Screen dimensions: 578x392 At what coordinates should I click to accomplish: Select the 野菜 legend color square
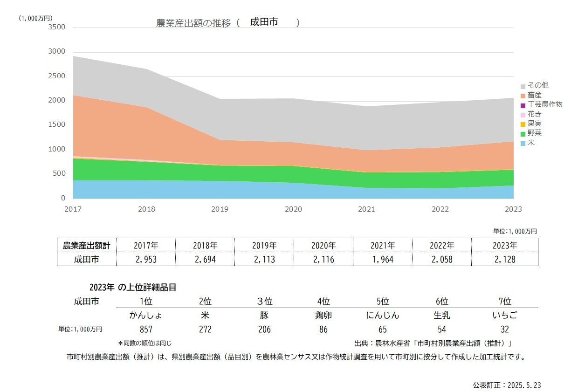[x=524, y=133]
